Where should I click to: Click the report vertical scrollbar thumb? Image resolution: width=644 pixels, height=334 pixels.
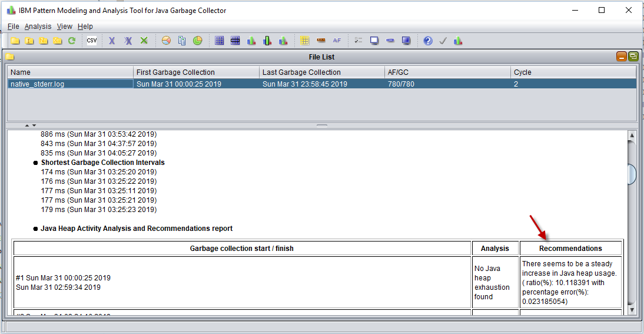(x=632, y=174)
